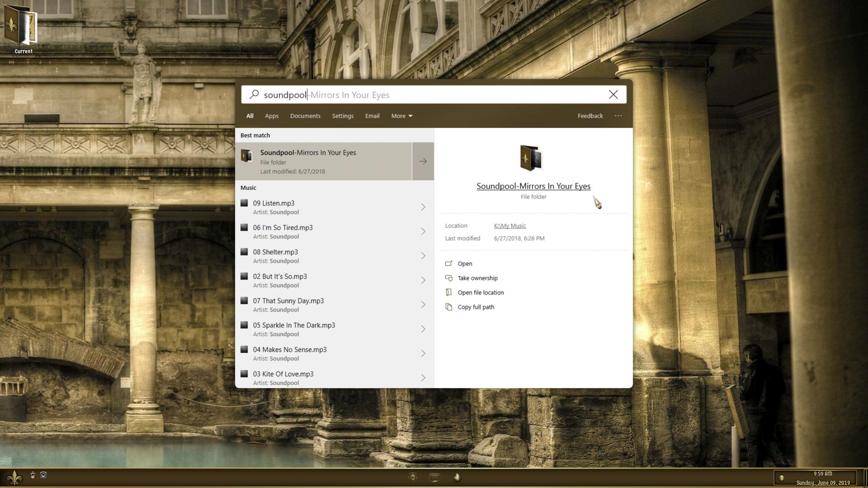This screenshot has height=488, width=868.
Task: Clear the search query with the X
Action: pos(613,95)
